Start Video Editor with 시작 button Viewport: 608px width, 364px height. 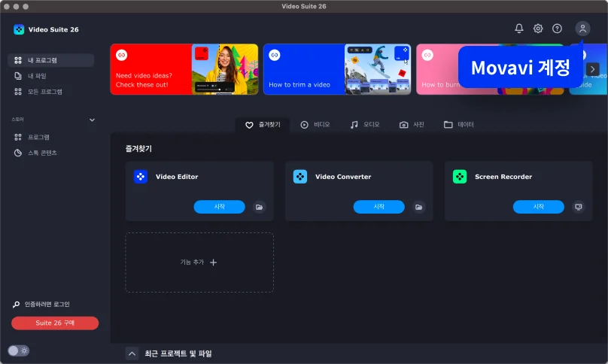(220, 207)
